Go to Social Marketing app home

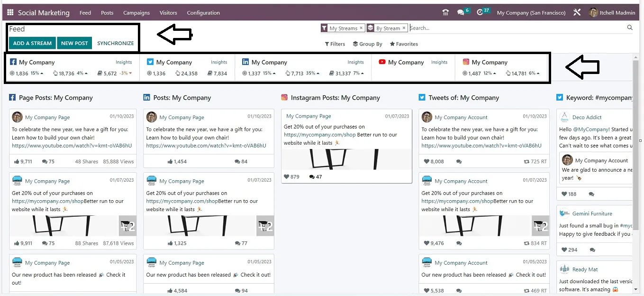click(x=44, y=13)
